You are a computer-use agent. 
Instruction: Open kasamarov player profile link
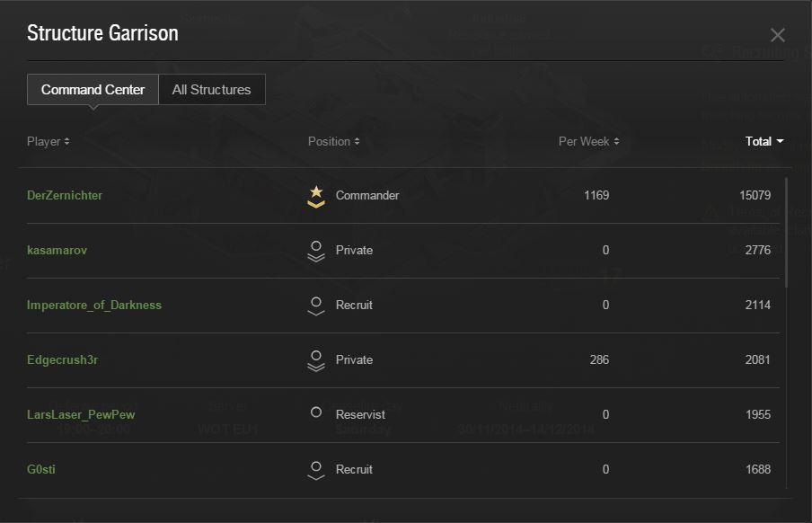click(x=57, y=251)
